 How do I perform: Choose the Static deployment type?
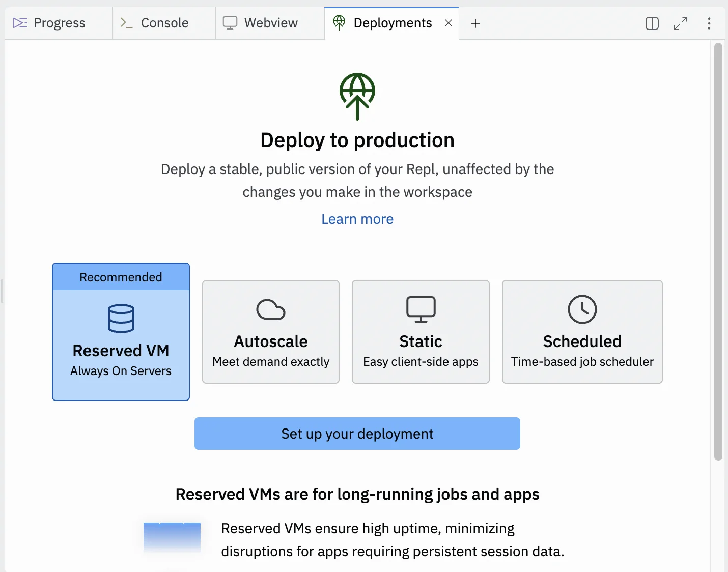(421, 332)
